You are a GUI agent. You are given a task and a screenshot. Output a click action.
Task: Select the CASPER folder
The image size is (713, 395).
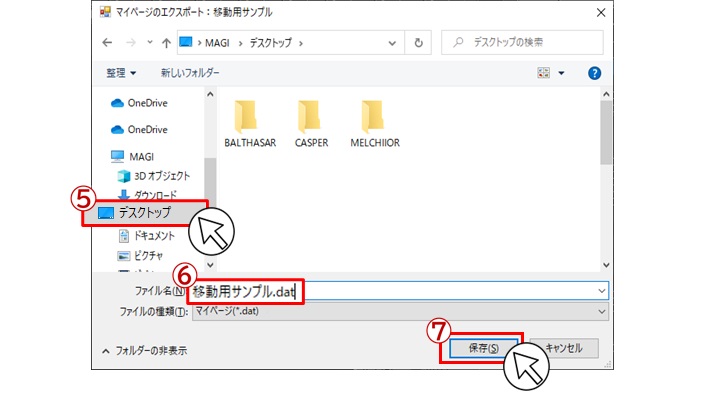(x=311, y=124)
